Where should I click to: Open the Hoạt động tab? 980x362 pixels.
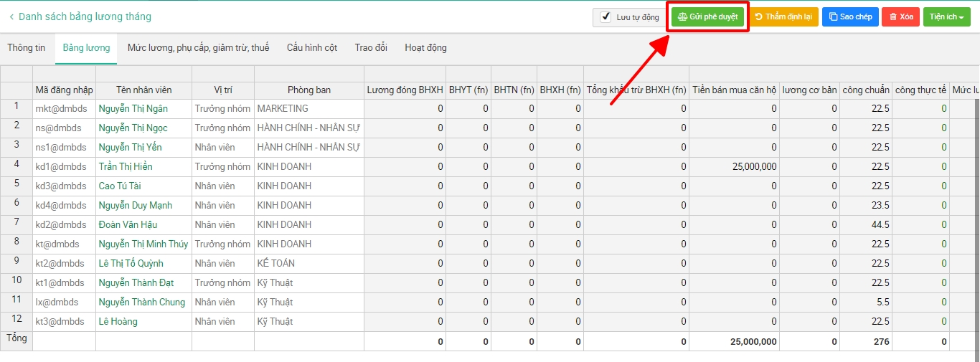point(425,48)
